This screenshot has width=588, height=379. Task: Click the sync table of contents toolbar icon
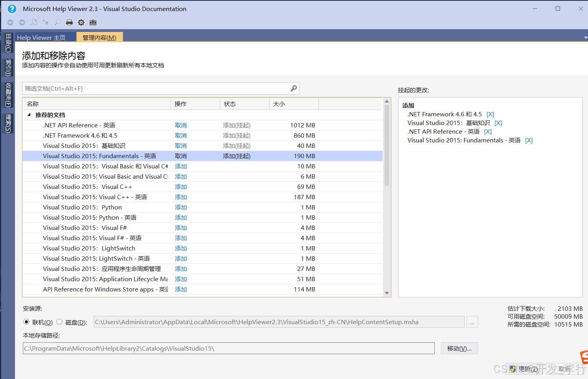coord(34,22)
